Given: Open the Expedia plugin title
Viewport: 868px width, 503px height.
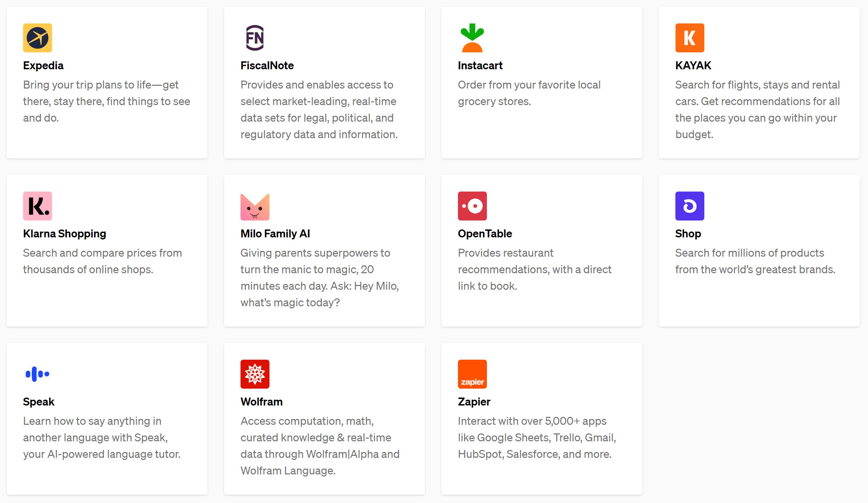Looking at the screenshot, I should [x=43, y=65].
